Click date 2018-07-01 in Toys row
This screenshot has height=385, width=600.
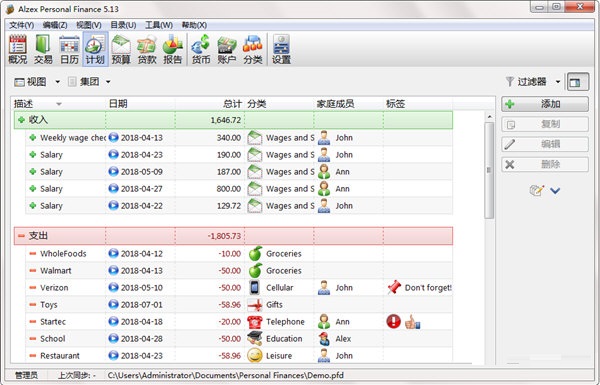[x=142, y=305]
